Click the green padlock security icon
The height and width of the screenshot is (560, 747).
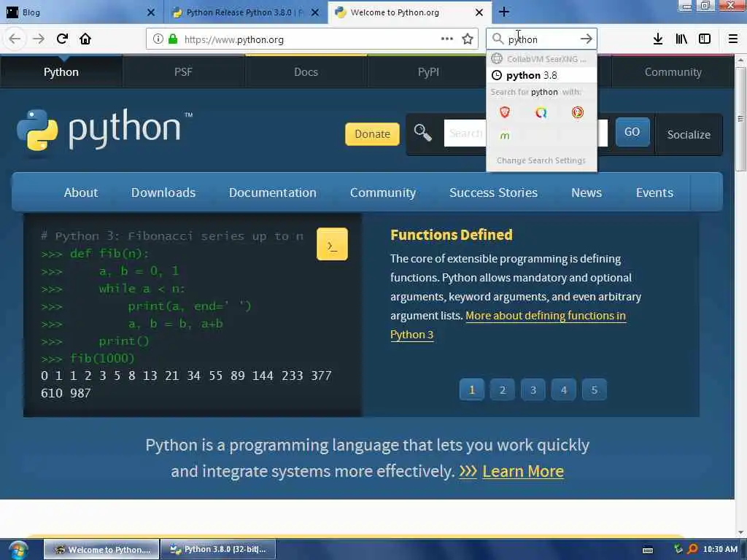click(173, 39)
